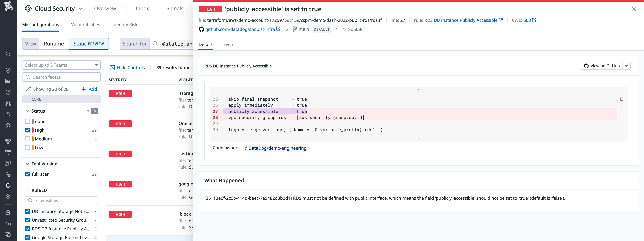Image resolution: width=644 pixels, height=241 pixels.
Task: Open the Select up to 5 Teams dropdown
Action: tap(61, 65)
